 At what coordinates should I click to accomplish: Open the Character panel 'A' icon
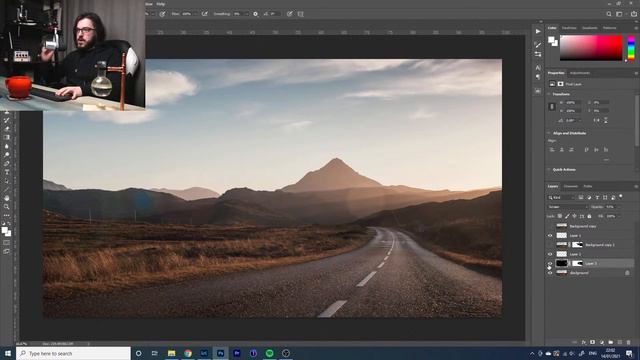coord(538,68)
